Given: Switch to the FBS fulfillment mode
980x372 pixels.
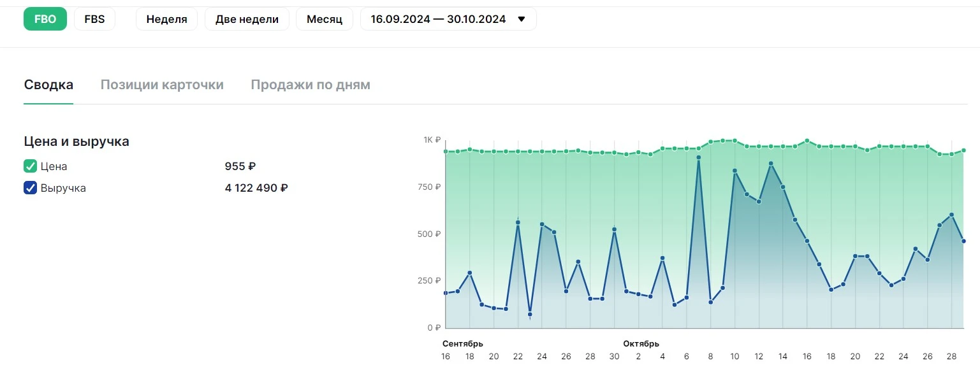Looking at the screenshot, I should (x=94, y=19).
